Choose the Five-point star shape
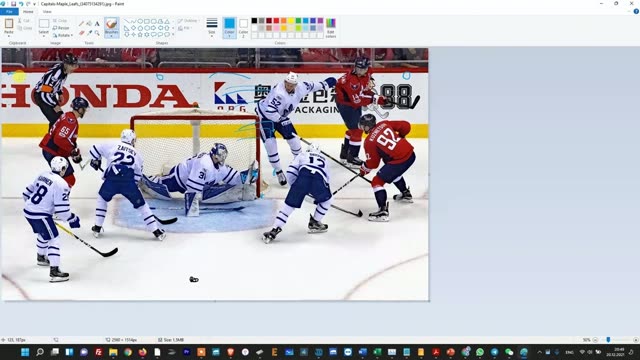The width and height of the screenshot is (640, 360). (x=140, y=35)
